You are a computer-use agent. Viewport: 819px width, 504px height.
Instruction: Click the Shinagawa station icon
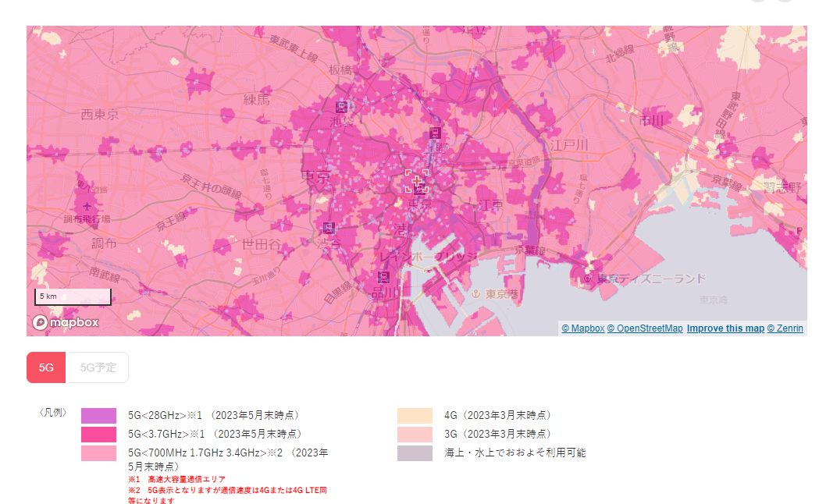tap(383, 277)
